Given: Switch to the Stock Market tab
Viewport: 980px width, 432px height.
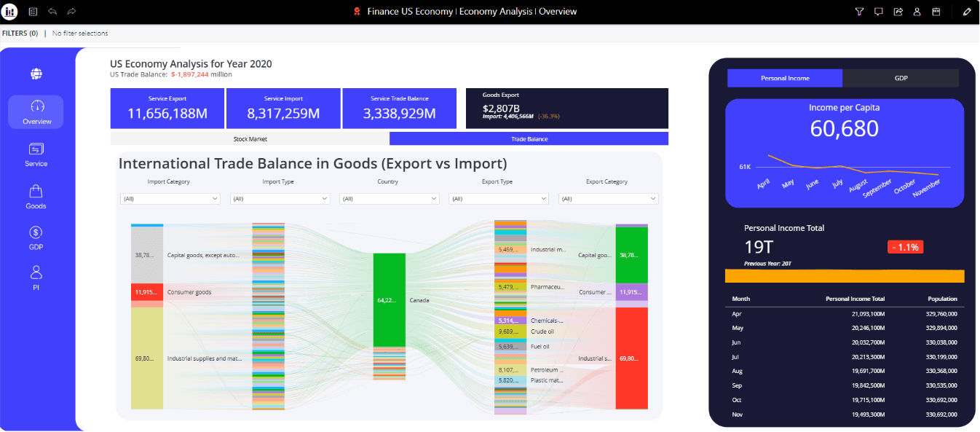Looking at the screenshot, I should tap(250, 138).
